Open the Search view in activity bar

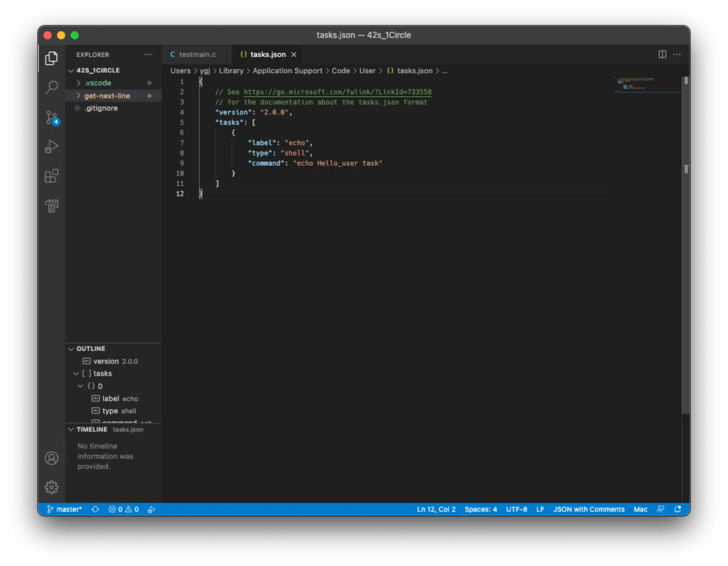point(52,87)
